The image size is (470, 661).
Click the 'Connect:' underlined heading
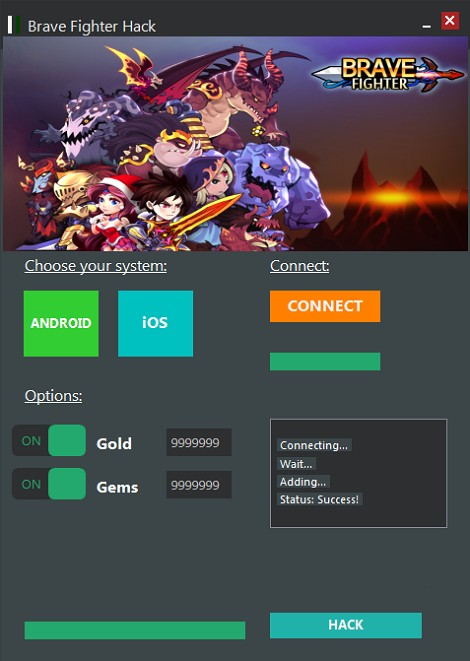tap(300, 266)
